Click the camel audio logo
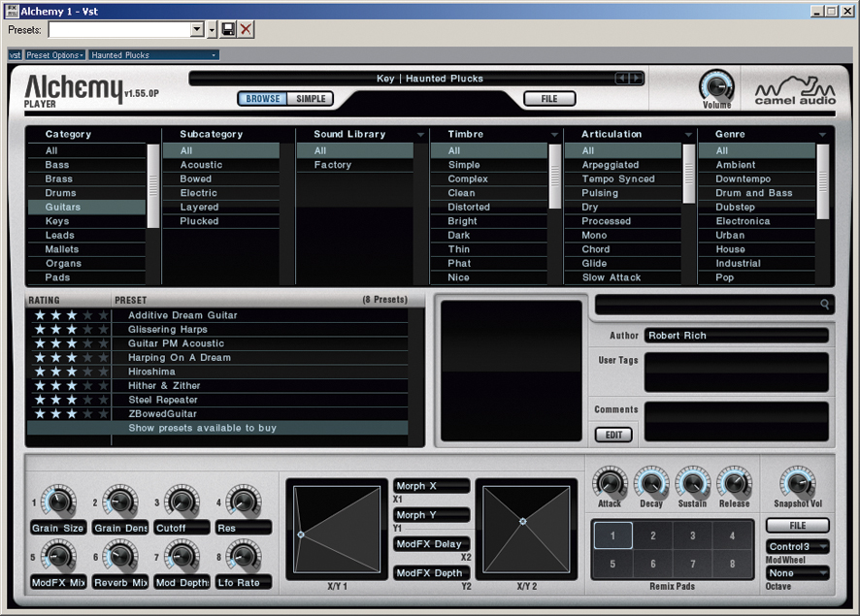Image resolution: width=860 pixels, height=616 pixels. tap(795, 90)
